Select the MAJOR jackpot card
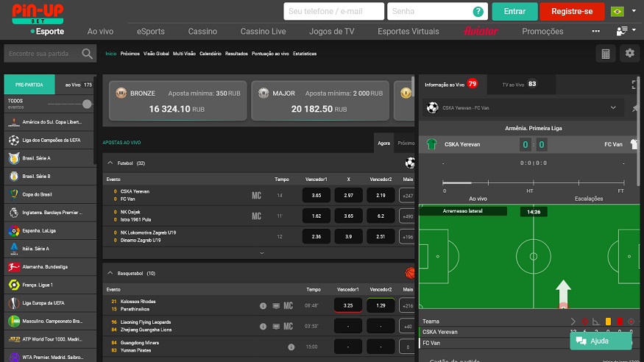Viewport: 644px width, 362px height. pos(320,101)
